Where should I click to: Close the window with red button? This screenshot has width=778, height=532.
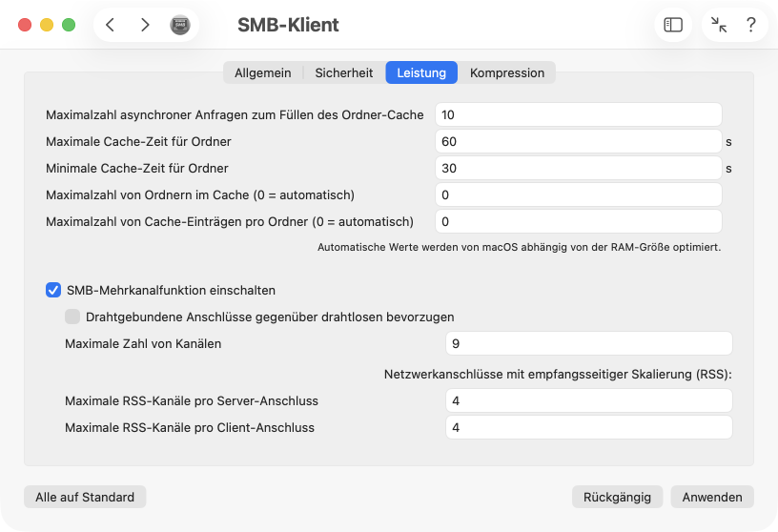coord(25,25)
